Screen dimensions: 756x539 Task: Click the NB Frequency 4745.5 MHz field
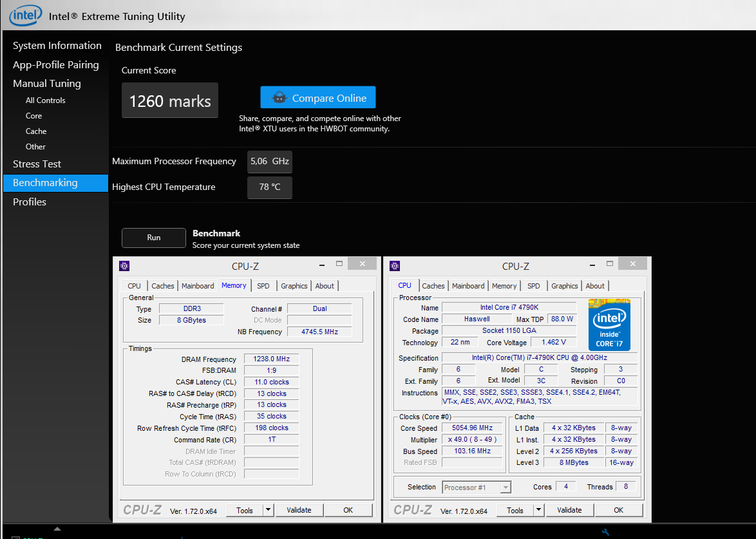[x=319, y=332]
